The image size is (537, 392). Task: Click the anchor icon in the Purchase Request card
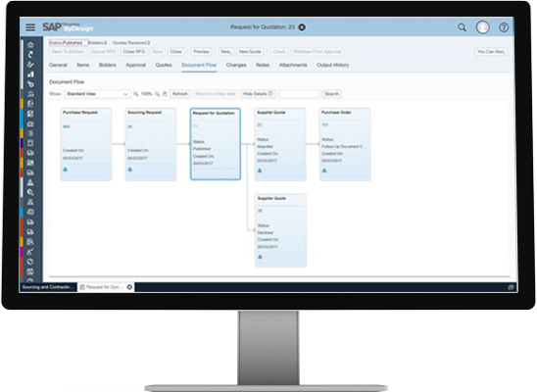(66, 170)
